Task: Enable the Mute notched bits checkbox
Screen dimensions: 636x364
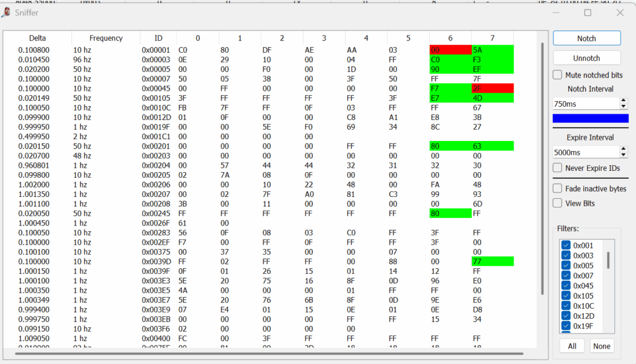Action: [558, 75]
